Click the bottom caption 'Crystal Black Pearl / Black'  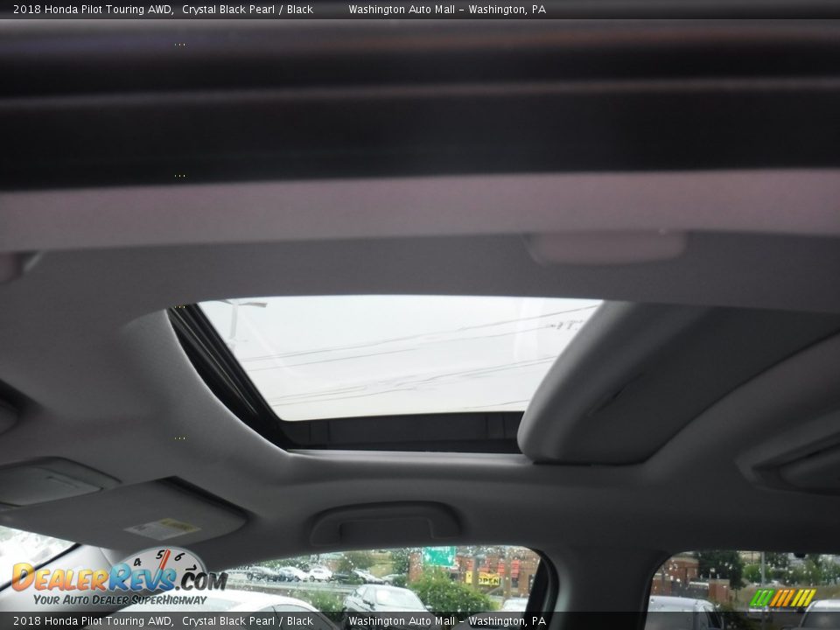click(248, 621)
